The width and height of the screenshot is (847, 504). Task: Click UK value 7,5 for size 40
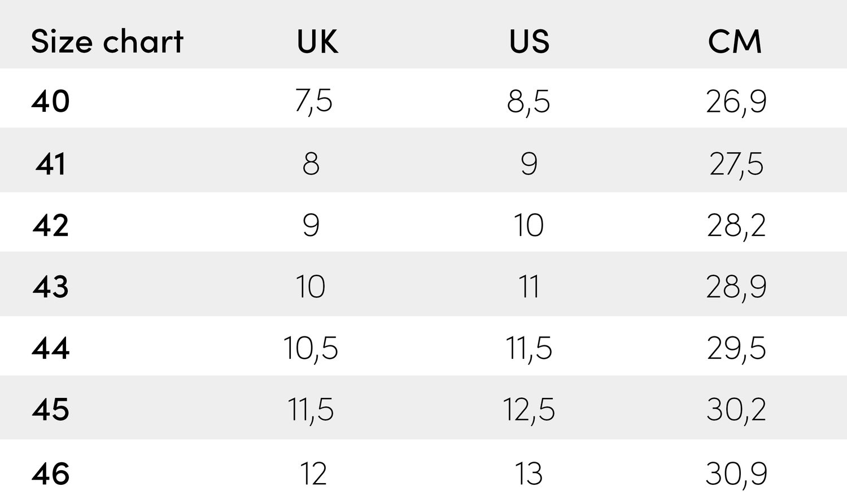pos(313,102)
